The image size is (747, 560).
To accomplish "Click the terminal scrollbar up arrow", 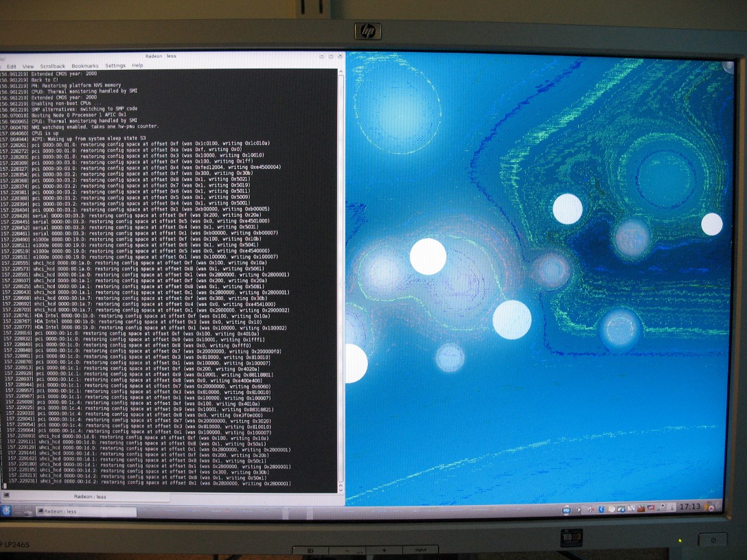I will tap(341, 72).
